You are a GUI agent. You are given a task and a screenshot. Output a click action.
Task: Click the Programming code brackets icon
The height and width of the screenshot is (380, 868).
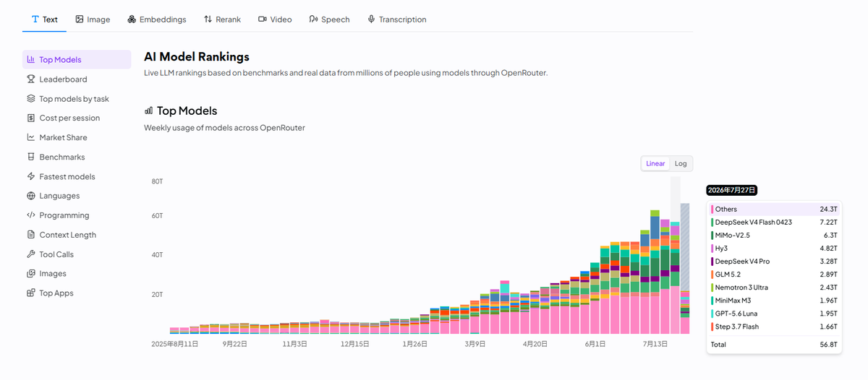pos(31,215)
